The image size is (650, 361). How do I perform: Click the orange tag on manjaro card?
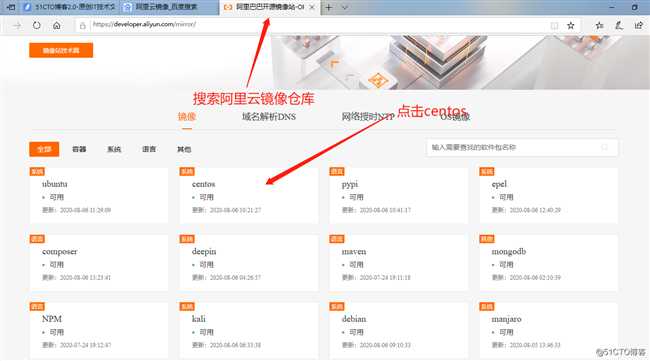pyautogui.click(x=487, y=307)
